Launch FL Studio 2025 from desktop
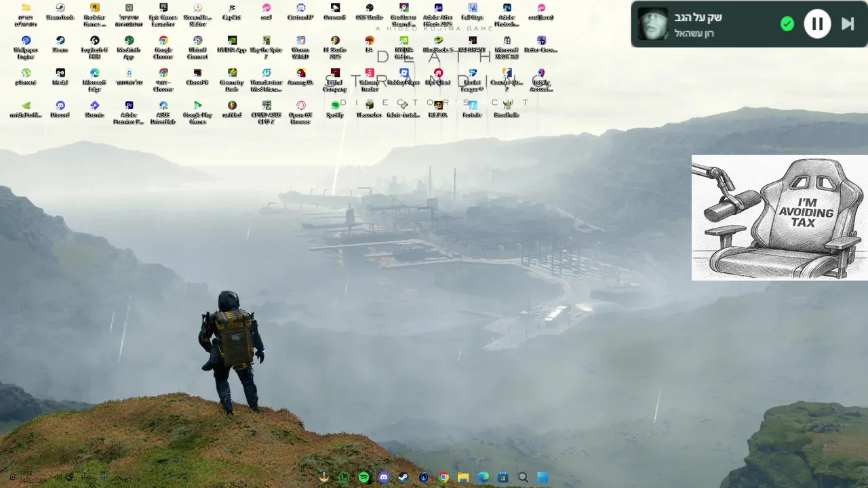868x488 pixels. [335, 45]
